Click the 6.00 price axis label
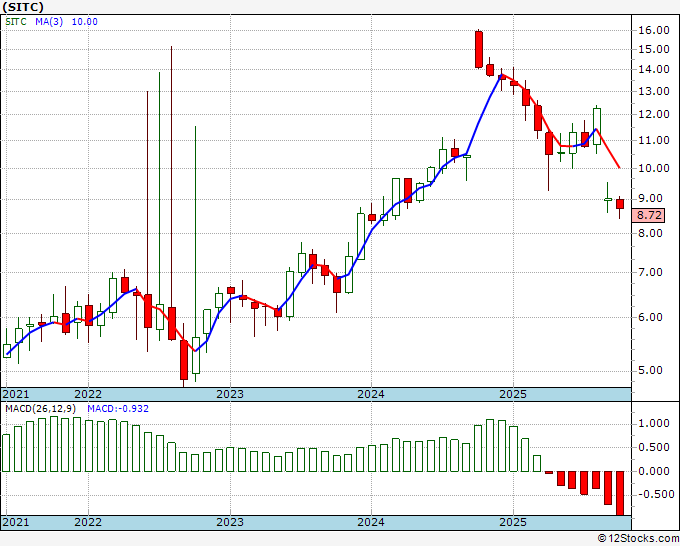680x546 pixels. [651, 317]
